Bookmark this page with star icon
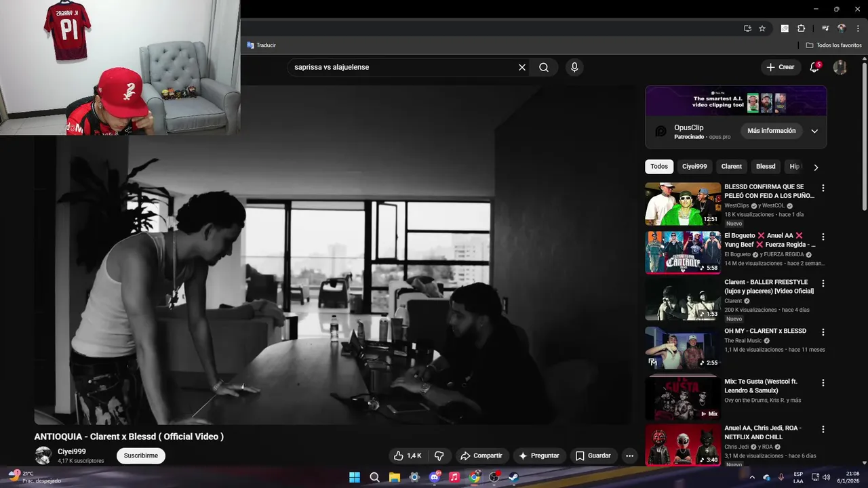 762,28
